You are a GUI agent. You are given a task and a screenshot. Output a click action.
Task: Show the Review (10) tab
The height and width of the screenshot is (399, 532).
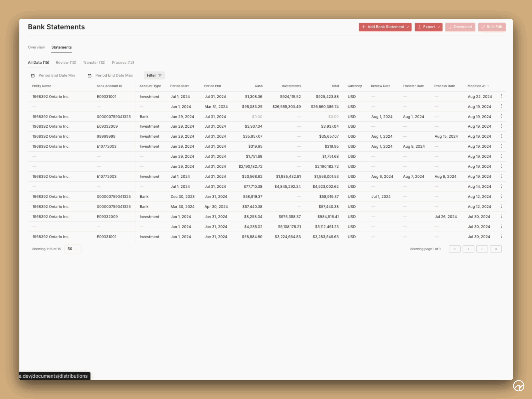click(x=66, y=63)
